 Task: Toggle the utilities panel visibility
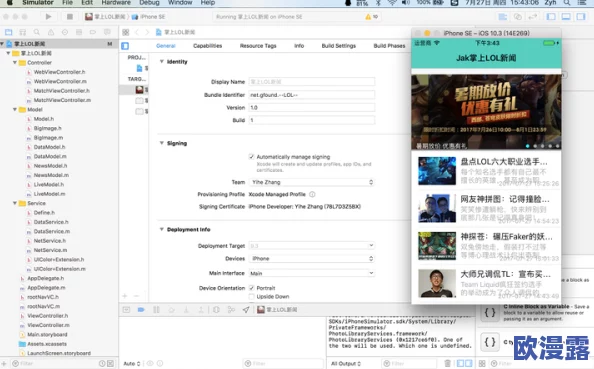coord(581,17)
